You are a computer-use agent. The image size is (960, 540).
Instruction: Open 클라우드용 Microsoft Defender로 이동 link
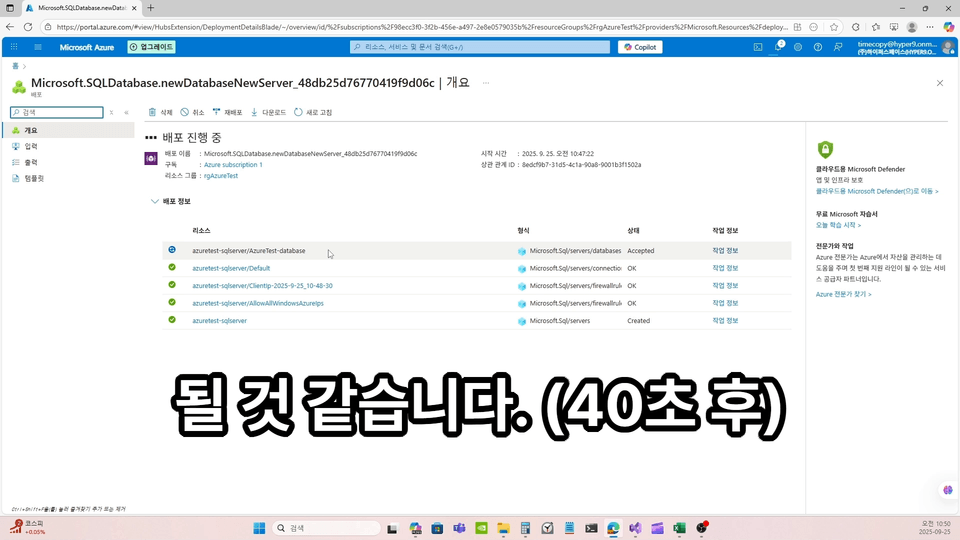877,192
